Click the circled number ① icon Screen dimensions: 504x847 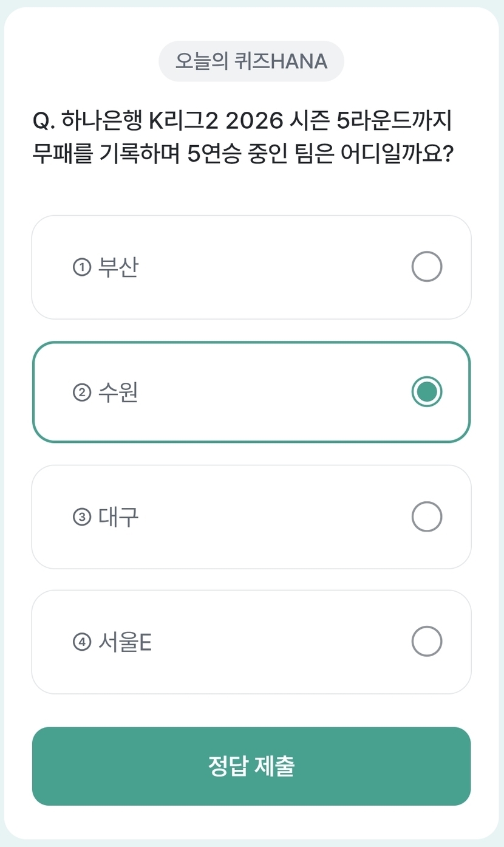tap(81, 267)
